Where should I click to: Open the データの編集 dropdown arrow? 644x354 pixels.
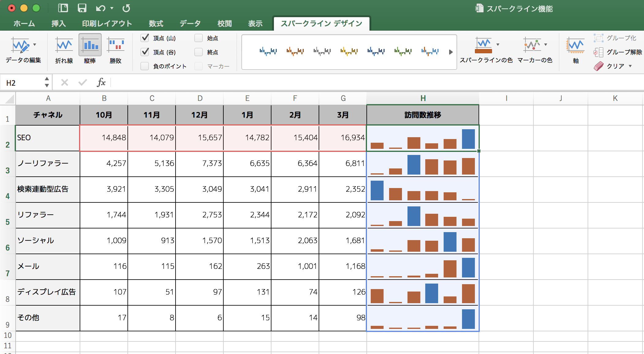point(35,45)
